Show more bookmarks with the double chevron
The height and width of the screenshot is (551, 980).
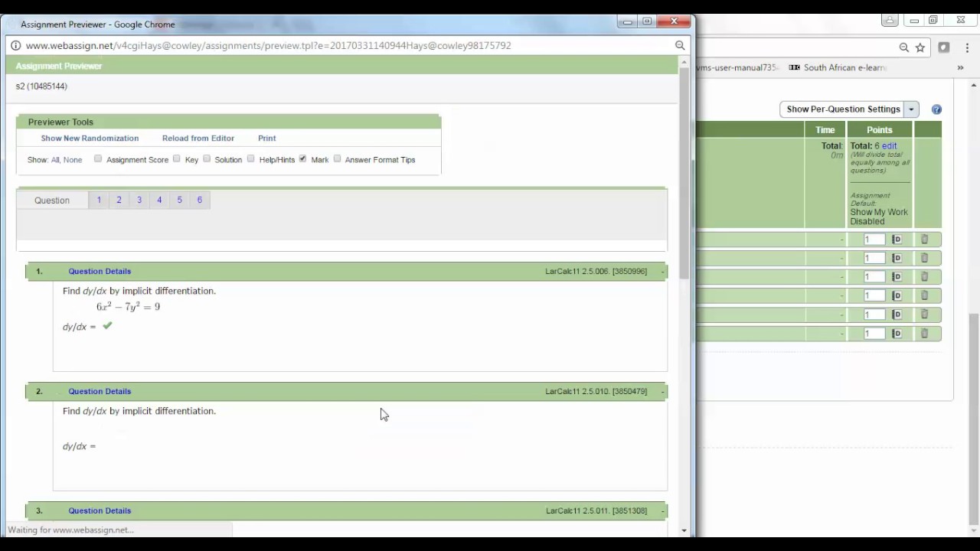[960, 67]
